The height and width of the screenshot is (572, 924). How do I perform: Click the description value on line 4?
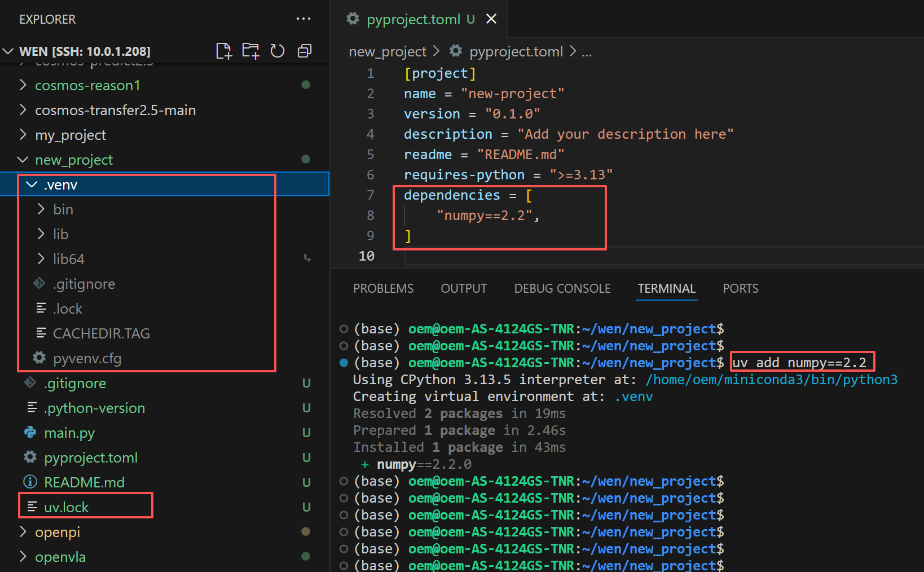pos(626,134)
